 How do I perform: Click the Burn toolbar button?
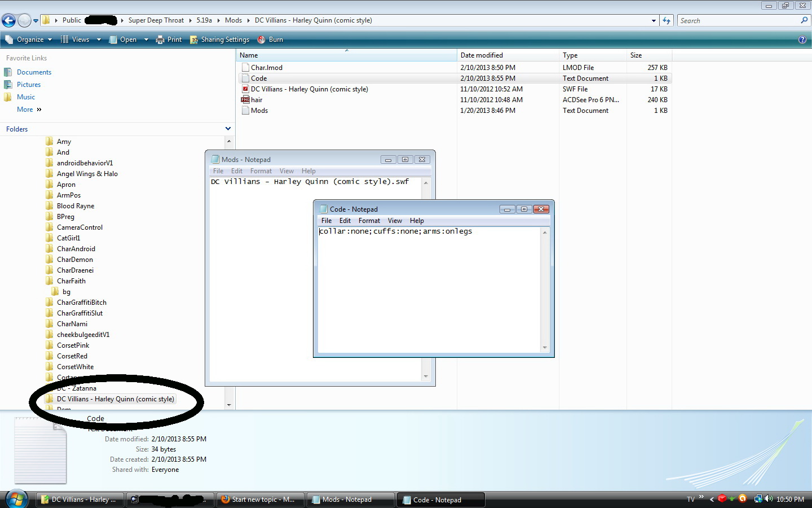(x=270, y=40)
